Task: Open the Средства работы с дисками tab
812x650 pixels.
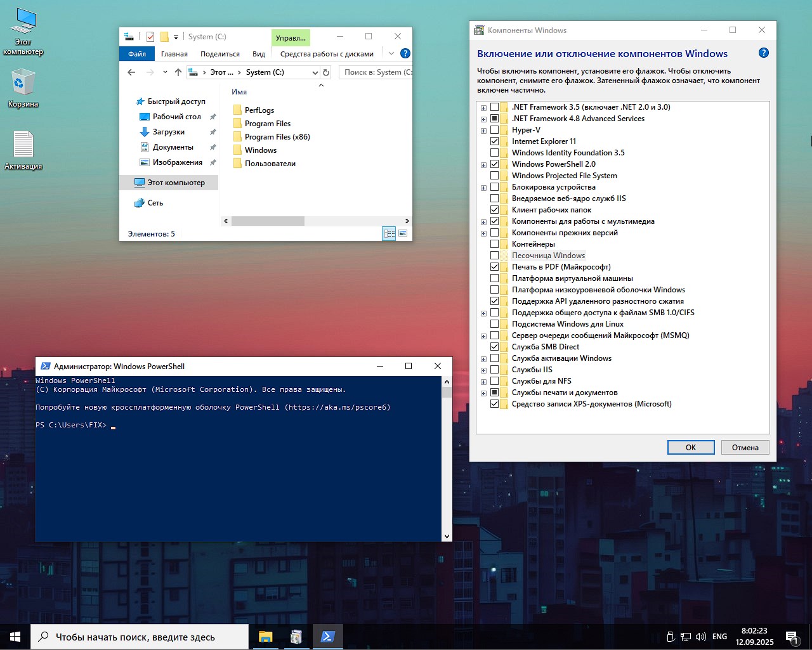Action: [x=327, y=54]
